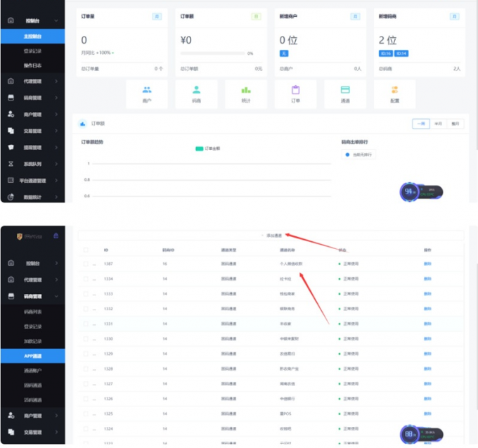478x448 pixels.
Task: Open 码商列表 submenu item
Action: point(32,312)
